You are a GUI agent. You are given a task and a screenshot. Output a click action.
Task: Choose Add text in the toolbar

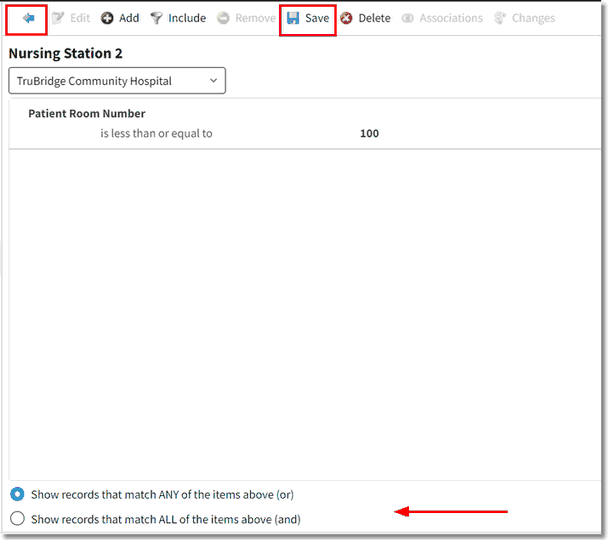pos(129,18)
